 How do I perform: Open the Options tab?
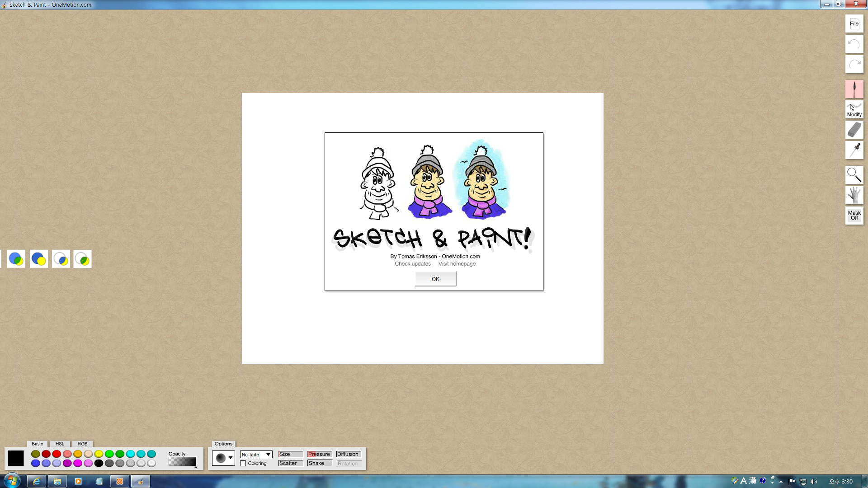click(x=223, y=444)
